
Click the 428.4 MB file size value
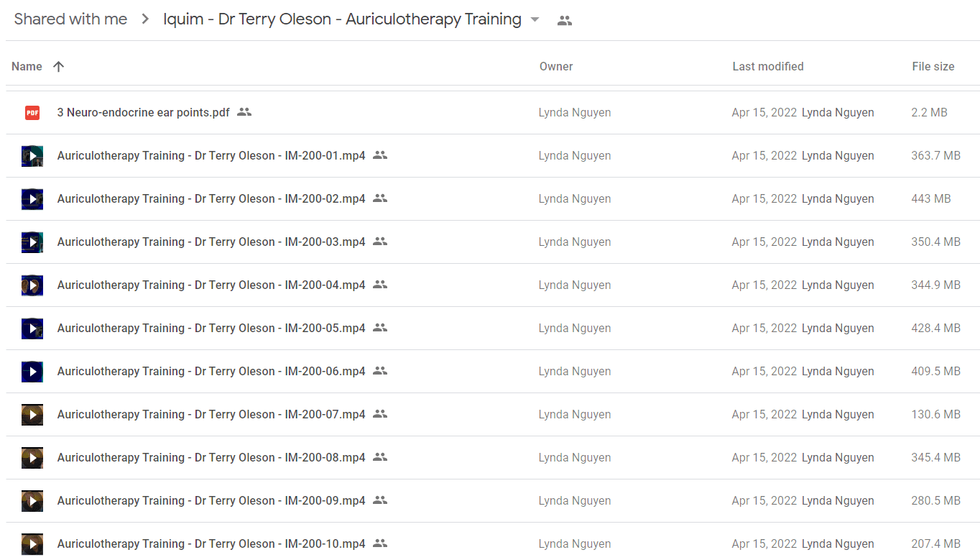(935, 328)
